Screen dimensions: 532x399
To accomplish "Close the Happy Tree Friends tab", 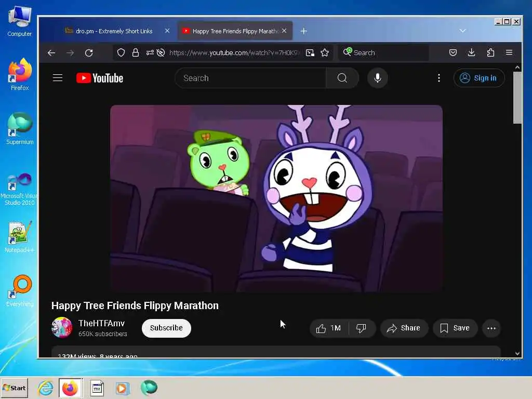I will pyautogui.click(x=284, y=31).
